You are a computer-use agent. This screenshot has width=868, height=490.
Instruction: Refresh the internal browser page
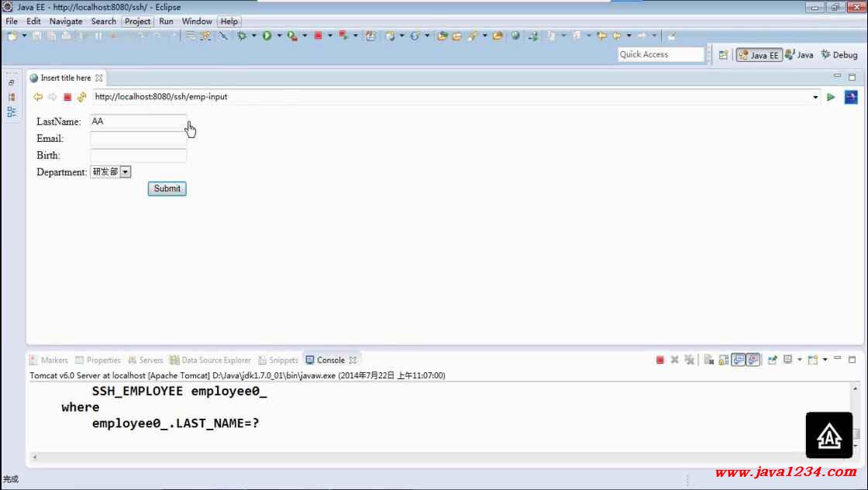[81, 97]
